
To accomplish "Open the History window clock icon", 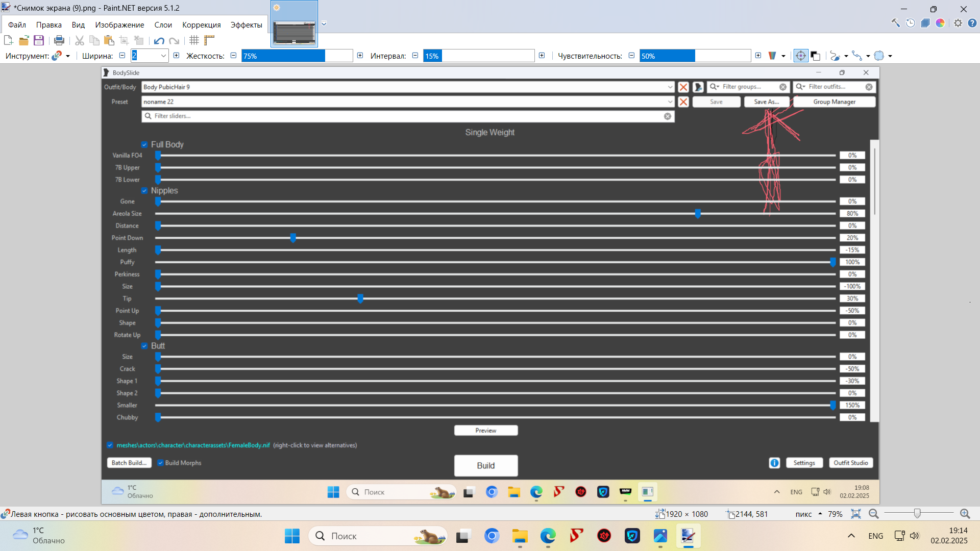I will tap(911, 23).
